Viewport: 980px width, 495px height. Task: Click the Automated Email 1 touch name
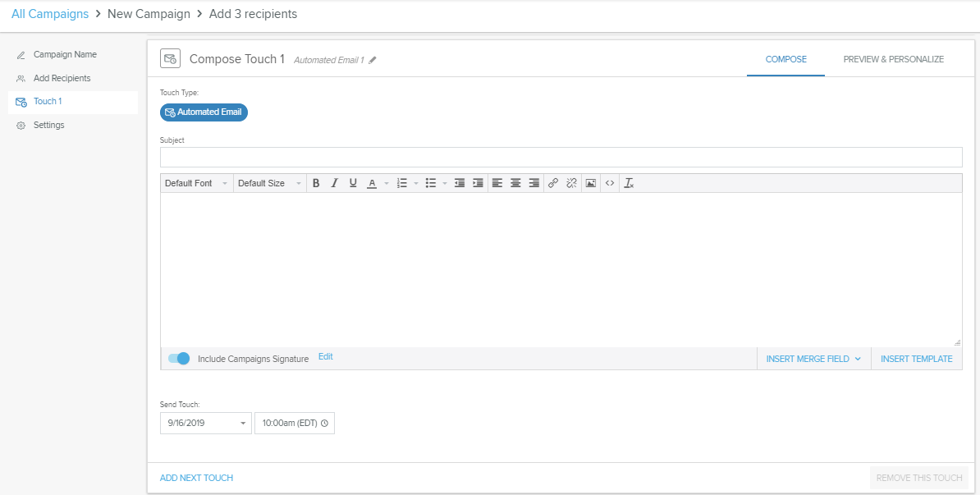click(329, 61)
